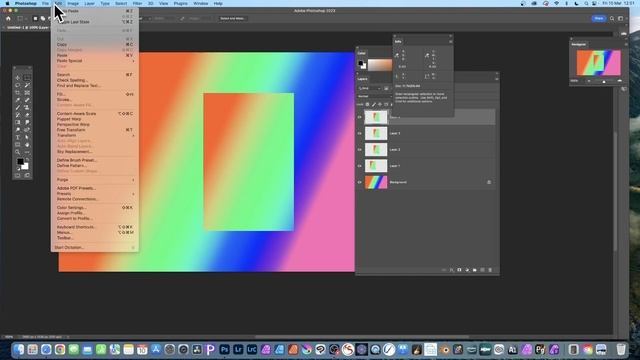Toggle lock position icon in Layers panel
This screenshot has height=360, width=640.
tap(380, 104)
